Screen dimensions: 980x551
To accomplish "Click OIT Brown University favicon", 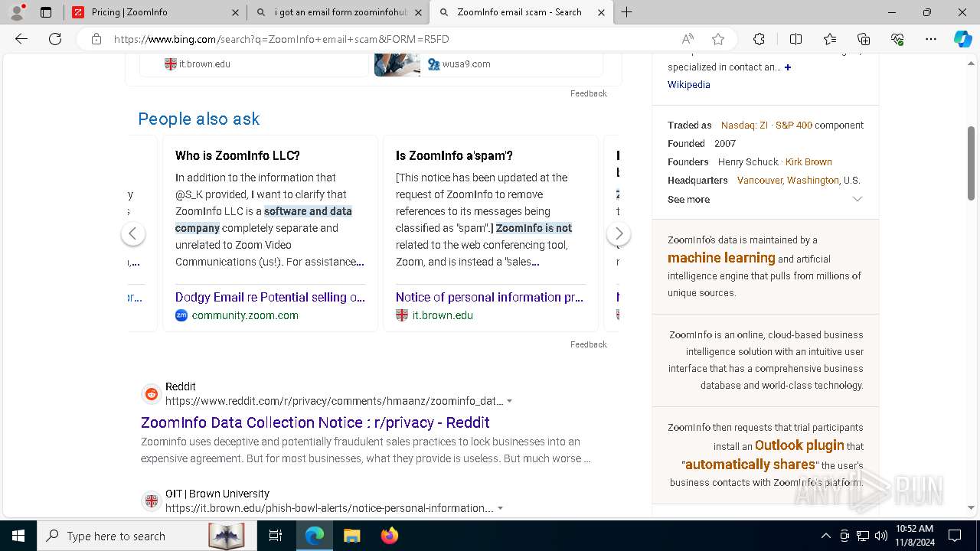I will point(152,501).
